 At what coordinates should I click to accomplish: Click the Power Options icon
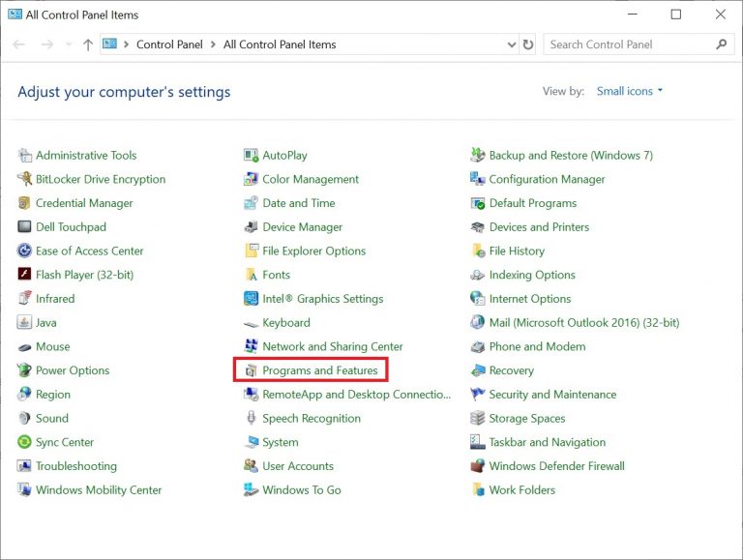pos(24,370)
